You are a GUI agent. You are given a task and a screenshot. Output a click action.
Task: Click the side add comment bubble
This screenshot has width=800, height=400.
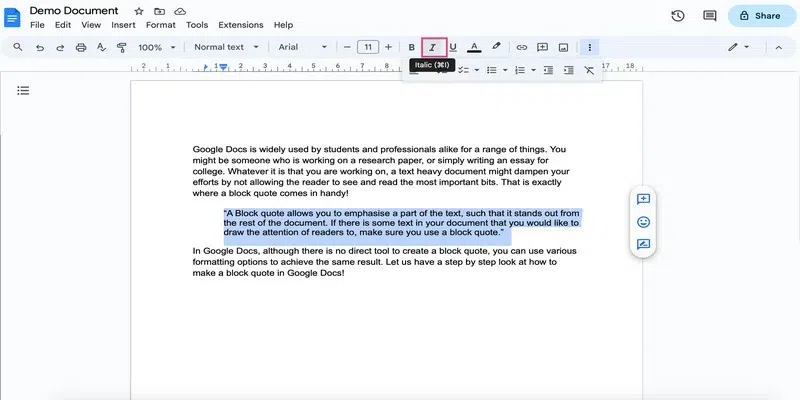(x=643, y=199)
